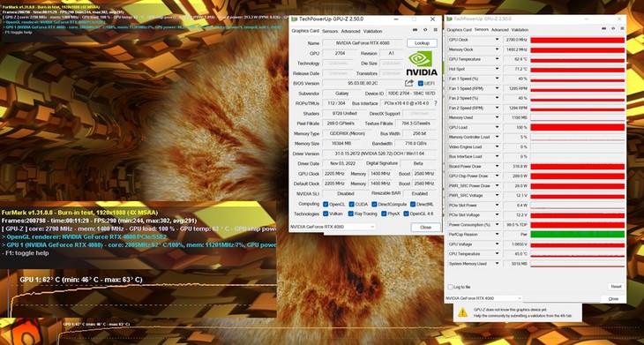Toggle the PhysX checkbox
The image size is (644, 345).
pos(384,214)
